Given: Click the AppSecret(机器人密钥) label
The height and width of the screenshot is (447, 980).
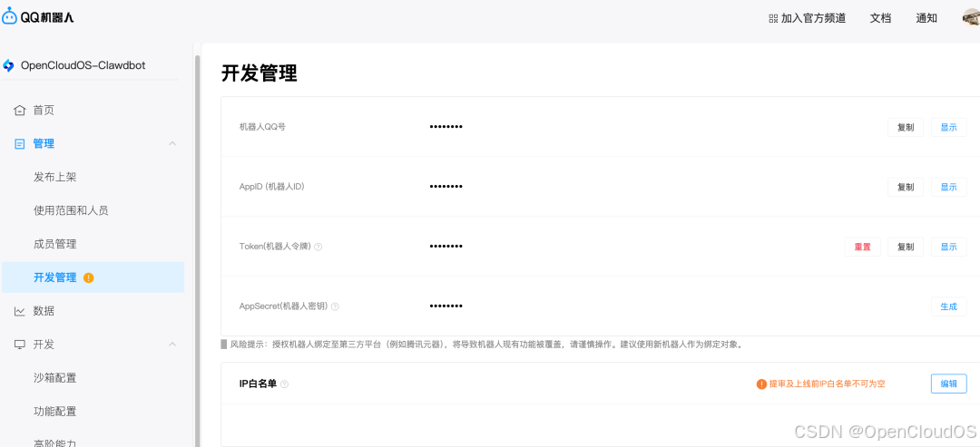Looking at the screenshot, I should point(284,306).
